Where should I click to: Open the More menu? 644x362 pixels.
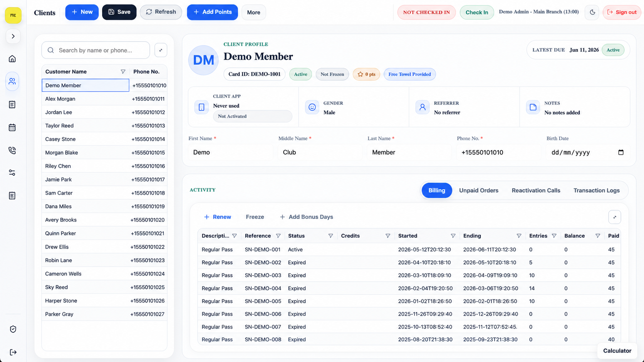pos(253,12)
